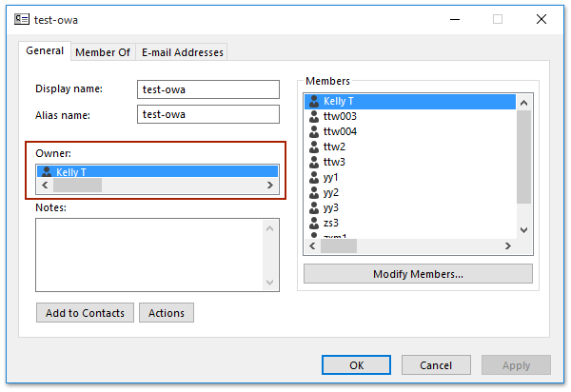Click the Display name text field
The height and width of the screenshot is (392, 571).
(208, 89)
